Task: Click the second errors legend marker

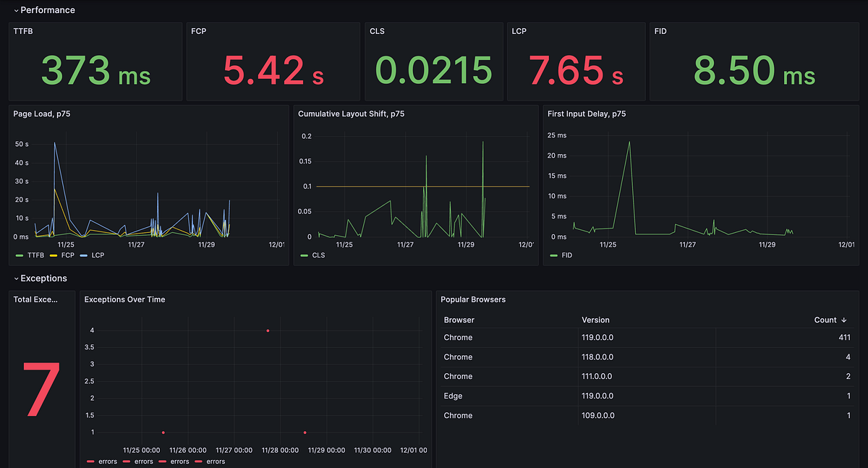Action: [x=127, y=461]
